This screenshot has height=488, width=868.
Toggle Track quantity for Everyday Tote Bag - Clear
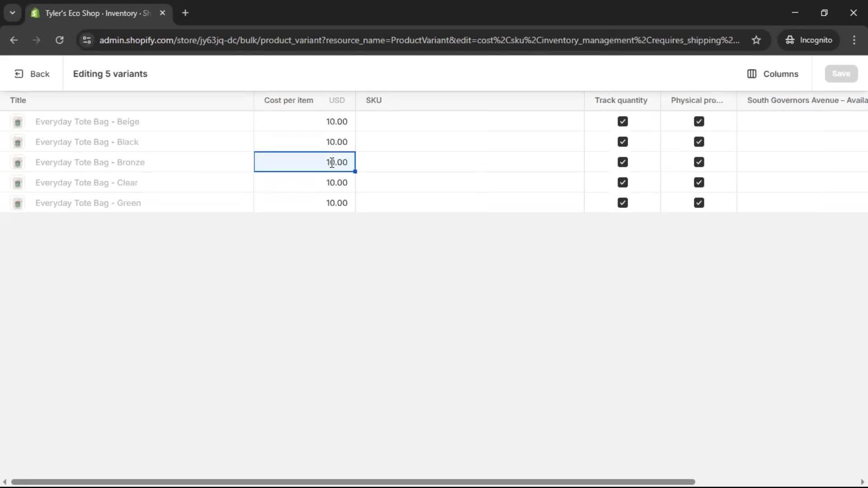point(623,183)
